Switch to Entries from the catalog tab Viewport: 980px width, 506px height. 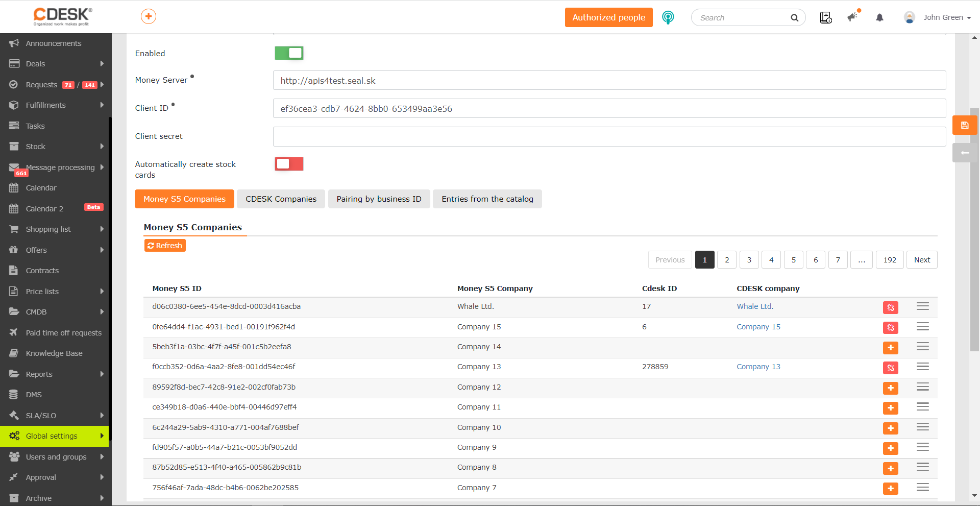coord(487,199)
